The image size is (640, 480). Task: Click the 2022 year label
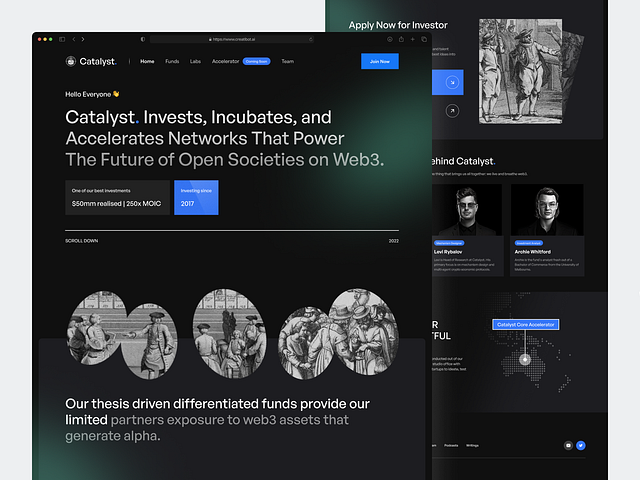point(393,241)
